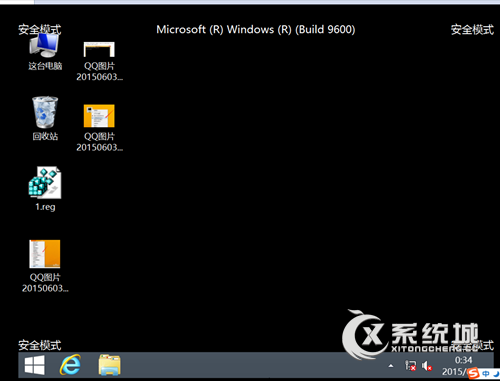Click the 回收站 label text
500x381 pixels.
[45, 136]
